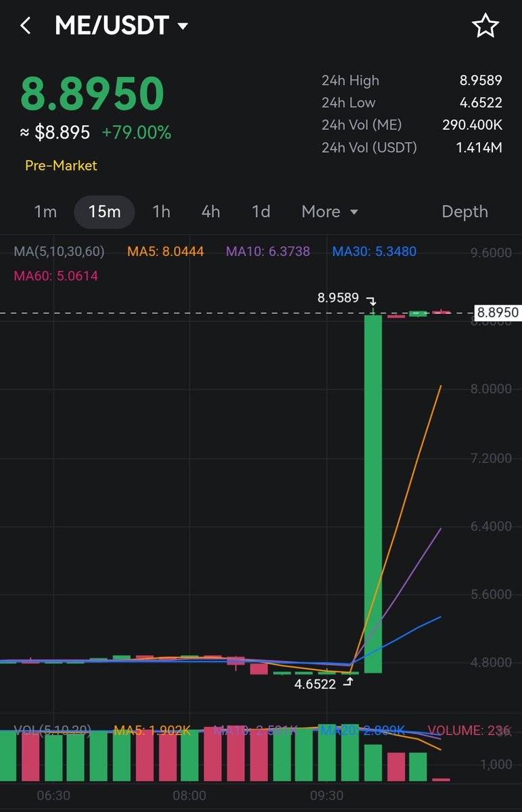
Task: Click the 4.8000 price axis label
Action: click(x=491, y=662)
